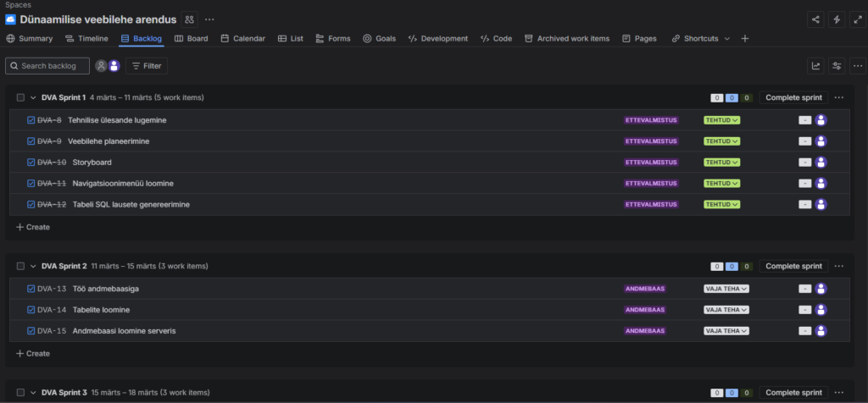Add a new tab with the plus icon
Screen dimensions: 868x403
(x=745, y=38)
